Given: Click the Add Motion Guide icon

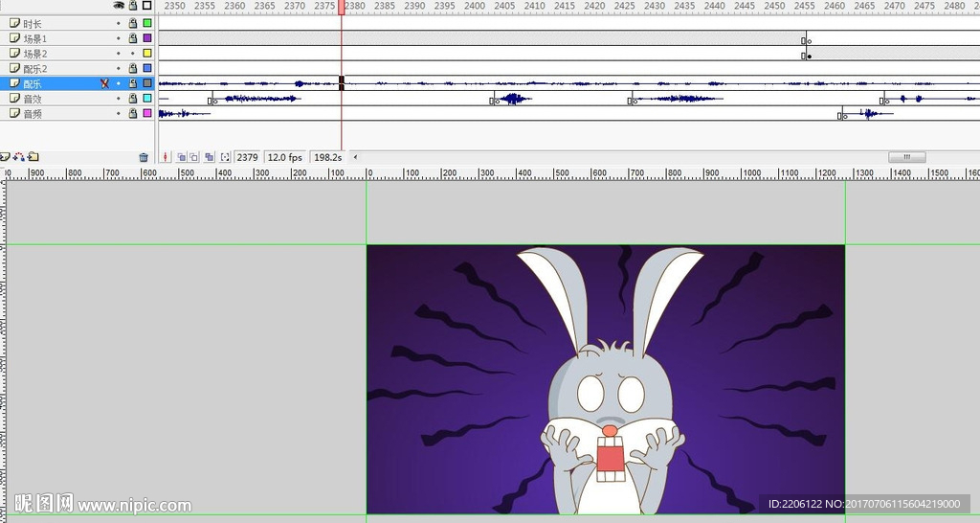Looking at the screenshot, I should pos(18,156).
